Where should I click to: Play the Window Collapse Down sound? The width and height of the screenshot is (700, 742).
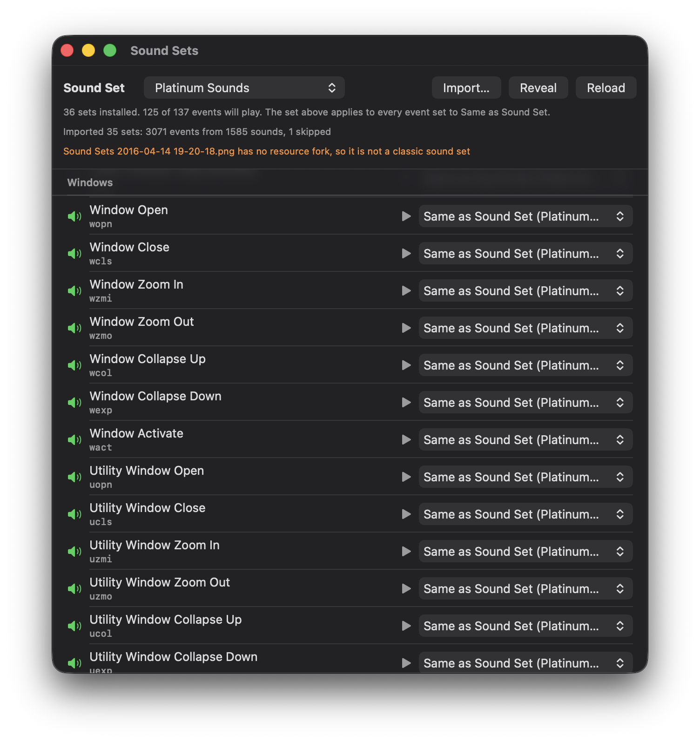pos(406,403)
